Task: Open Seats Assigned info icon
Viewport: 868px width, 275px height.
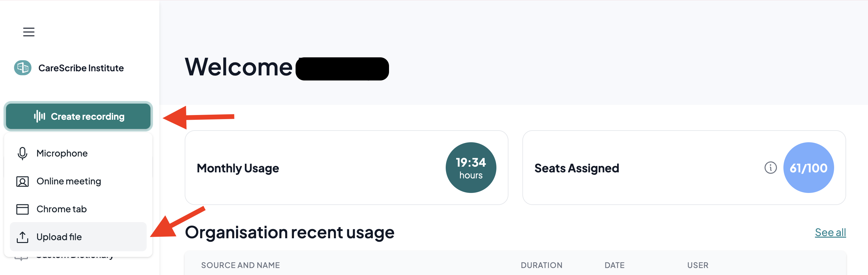Action: pos(770,168)
